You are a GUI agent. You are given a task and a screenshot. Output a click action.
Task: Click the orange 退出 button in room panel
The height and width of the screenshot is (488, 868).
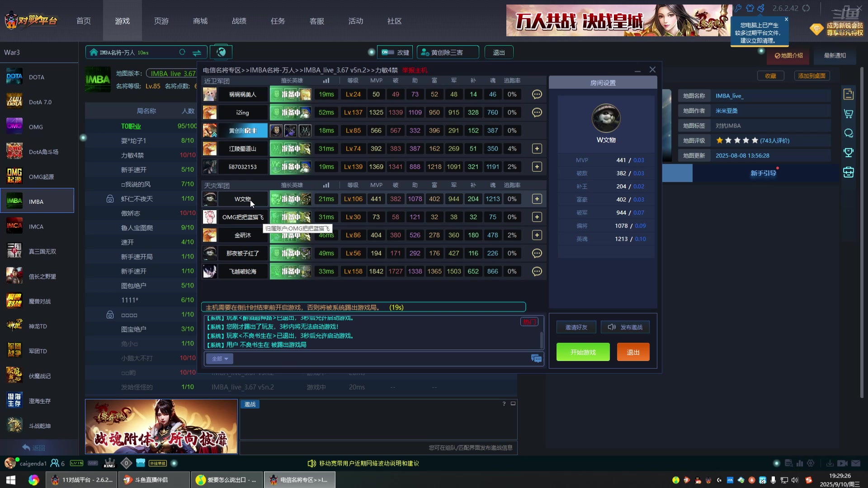633,352
